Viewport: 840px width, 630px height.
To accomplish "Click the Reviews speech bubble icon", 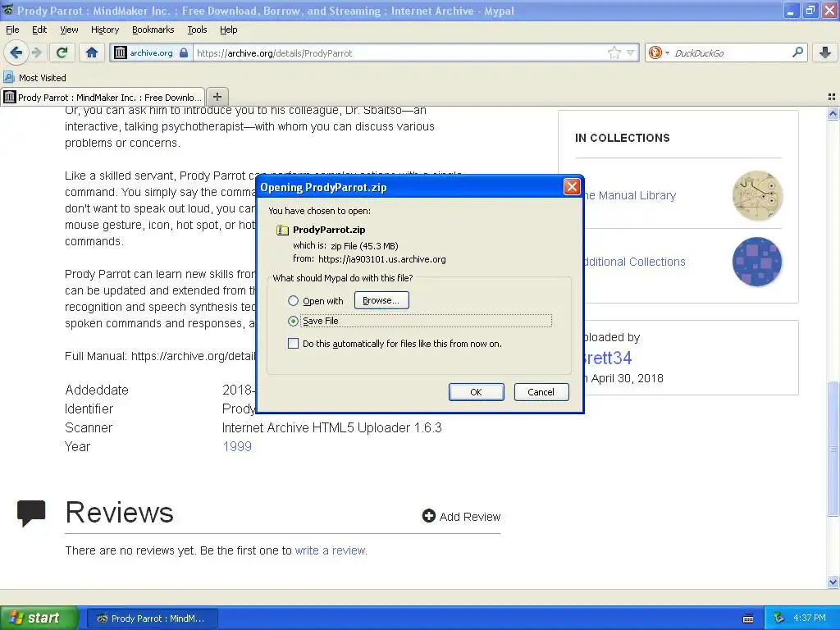I will [31, 514].
